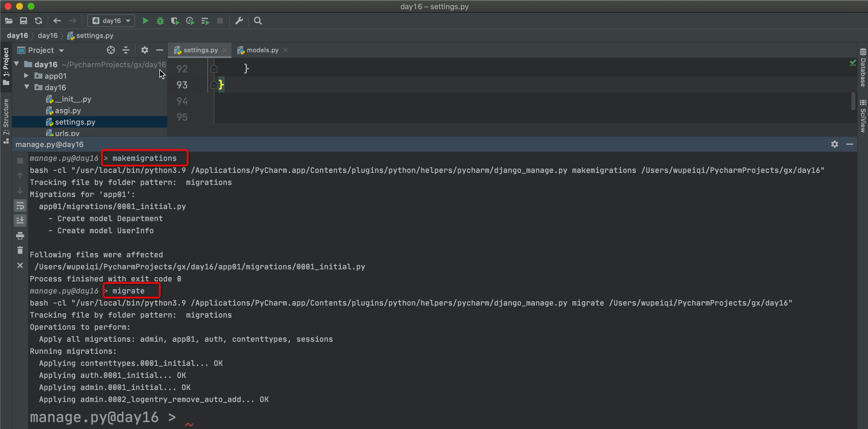Start debugging with the bug icon
The width and height of the screenshot is (868, 429).
coord(160,21)
